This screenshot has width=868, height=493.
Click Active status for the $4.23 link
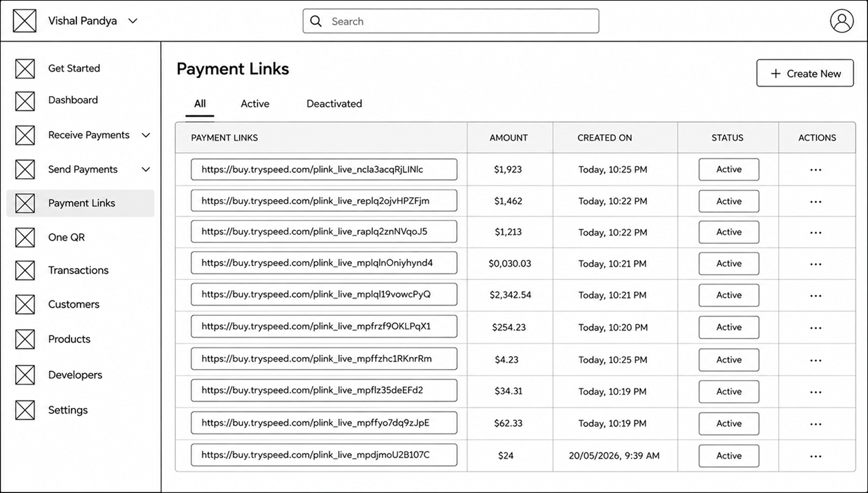[729, 360]
